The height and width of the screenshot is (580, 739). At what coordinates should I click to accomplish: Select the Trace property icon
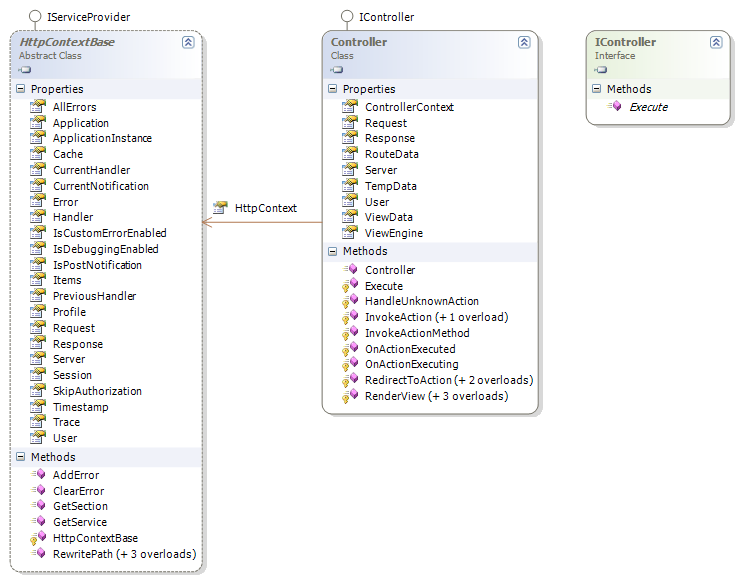click(x=38, y=422)
